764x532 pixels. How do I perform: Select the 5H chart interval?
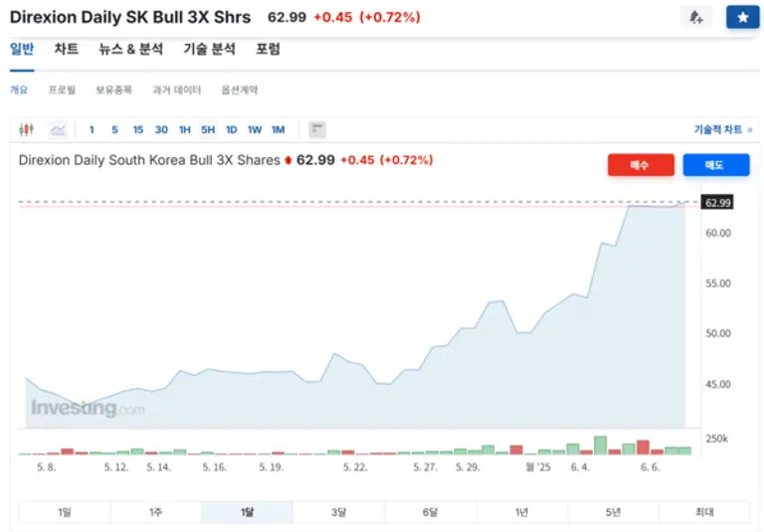208,129
